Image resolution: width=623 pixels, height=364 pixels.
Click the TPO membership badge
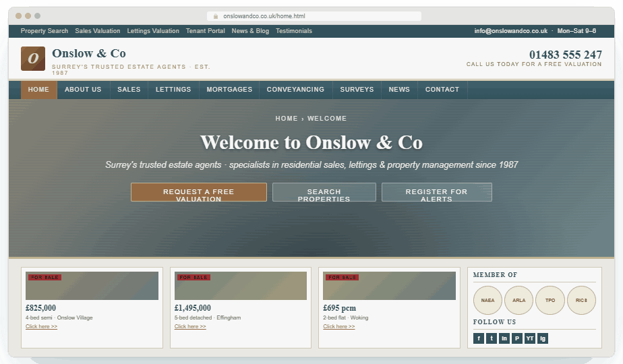point(550,300)
